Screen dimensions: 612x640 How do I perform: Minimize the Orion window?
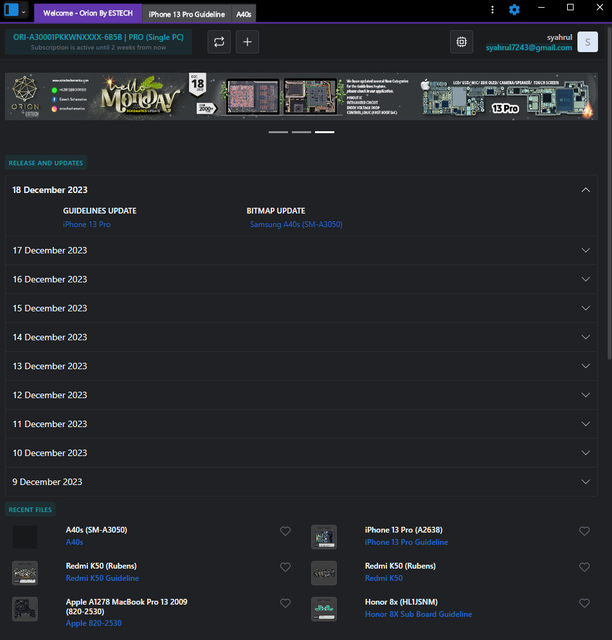(541, 7)
